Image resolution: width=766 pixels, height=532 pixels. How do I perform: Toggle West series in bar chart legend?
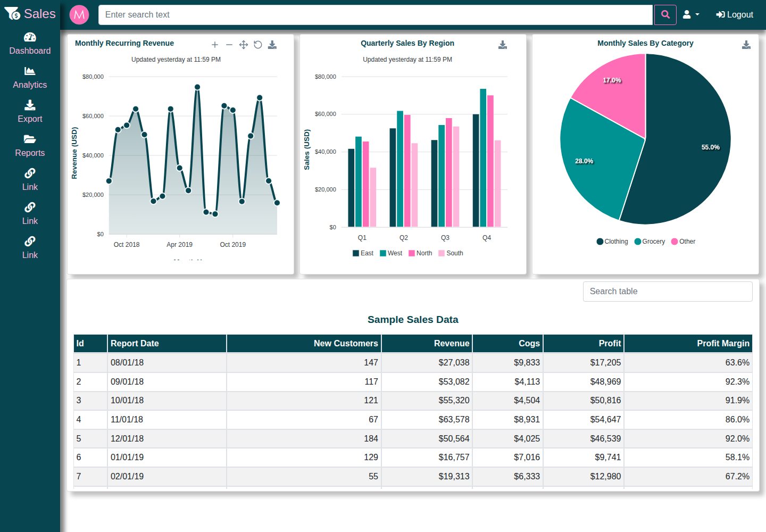tap(391, 253)
